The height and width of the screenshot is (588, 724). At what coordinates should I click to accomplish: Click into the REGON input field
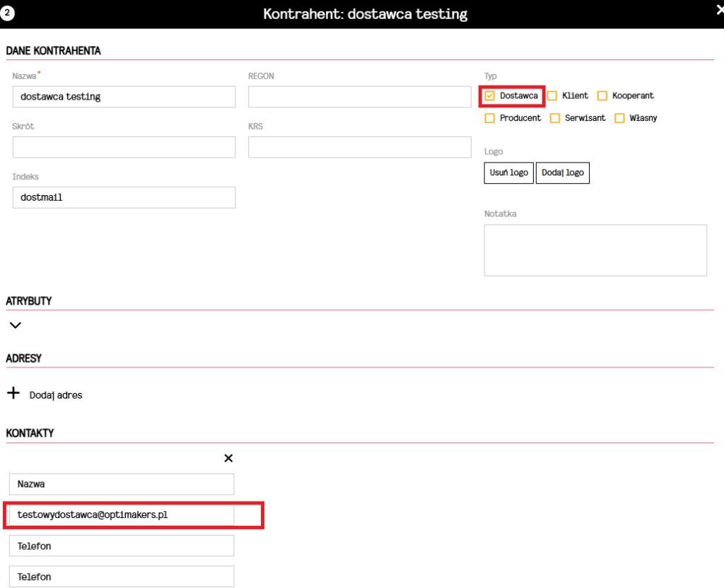click(x=359, y=97)
